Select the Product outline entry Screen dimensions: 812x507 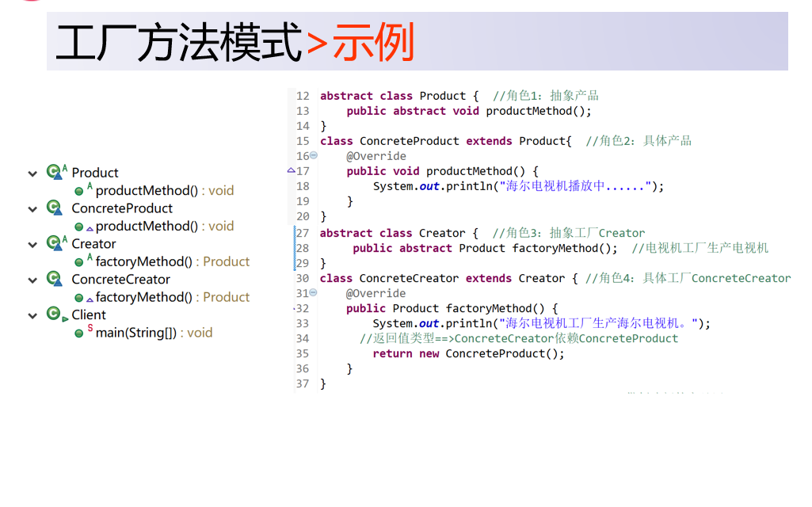[x=95, y=173]
